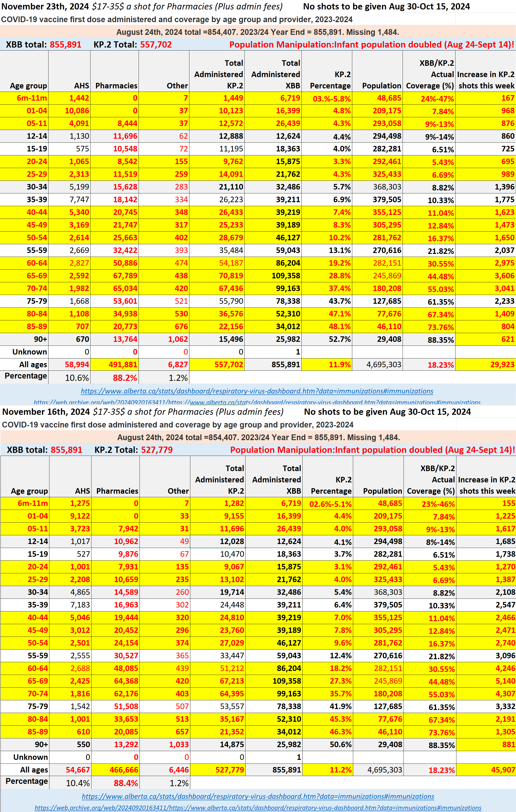Click Pharmacies value 64,368
The width and height of the screenshot is (516, 812).
[116, 681]
